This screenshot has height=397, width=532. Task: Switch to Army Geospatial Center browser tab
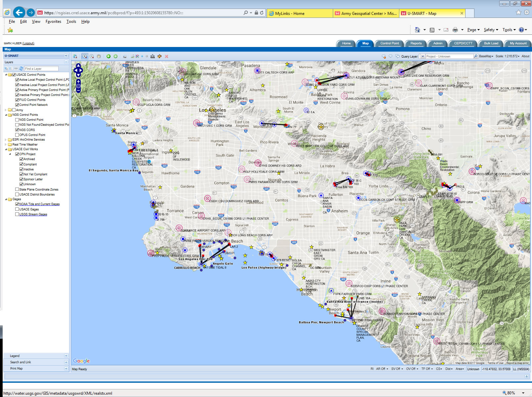[x=366, y=13]
